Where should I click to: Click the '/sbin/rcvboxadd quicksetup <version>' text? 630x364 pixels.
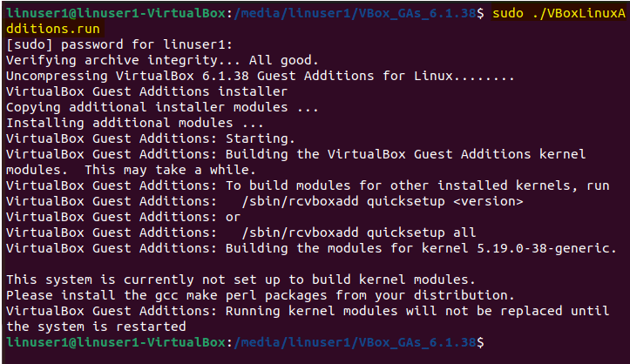383,201
